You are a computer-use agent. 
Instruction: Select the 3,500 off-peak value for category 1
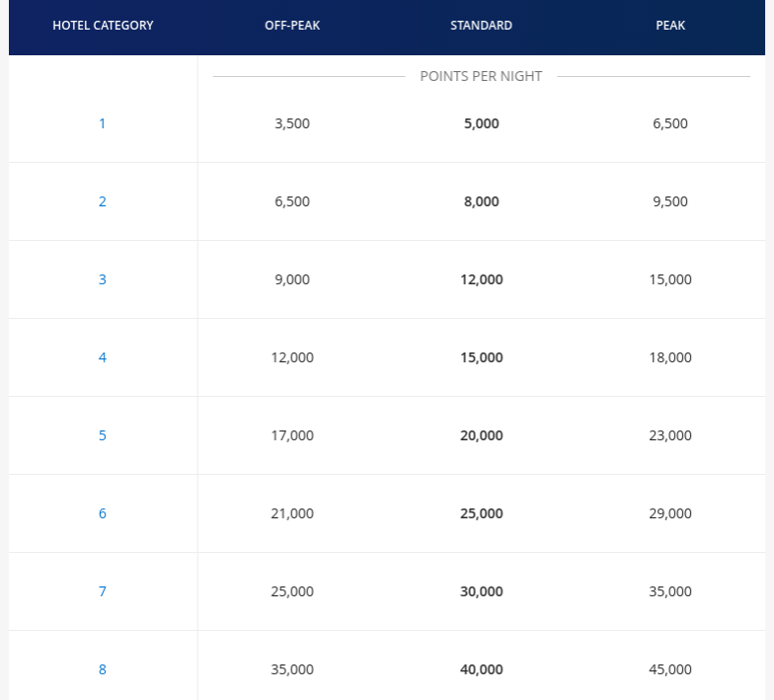click(292, 123)
